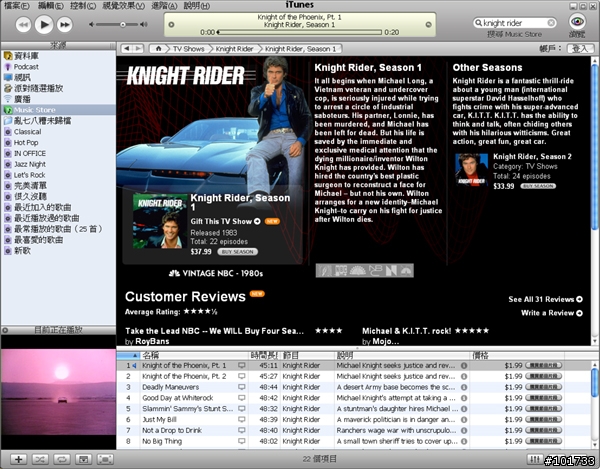Open the Hot Pop playlist
Image resolution: width=600 pixels, height=469 pixels.
[58, 142]
